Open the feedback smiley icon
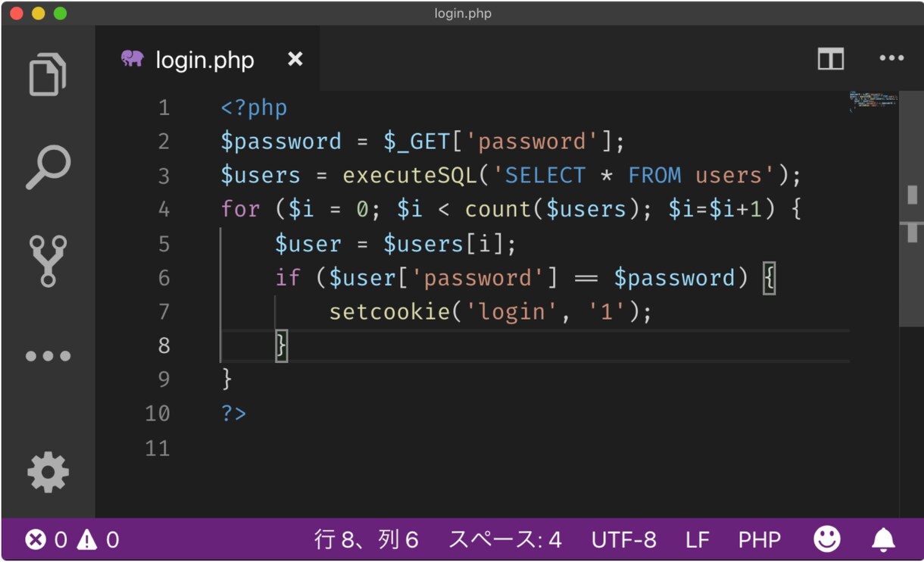 pos(827,539)
